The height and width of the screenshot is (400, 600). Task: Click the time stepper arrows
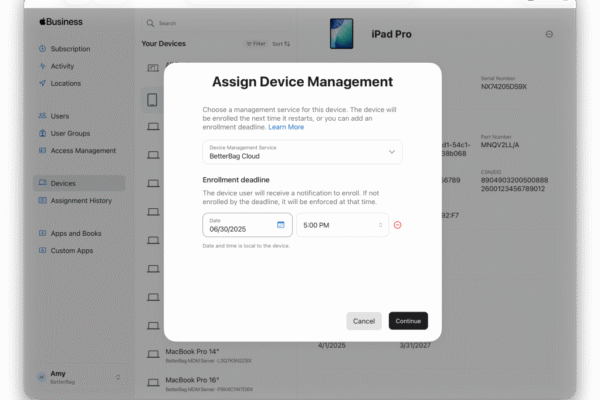coord(380,225)
